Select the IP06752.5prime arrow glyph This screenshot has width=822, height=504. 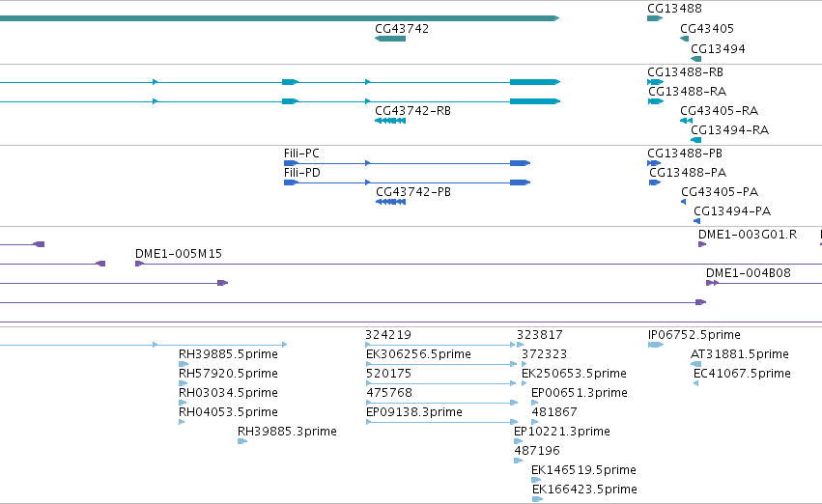[x=655, y=346]
